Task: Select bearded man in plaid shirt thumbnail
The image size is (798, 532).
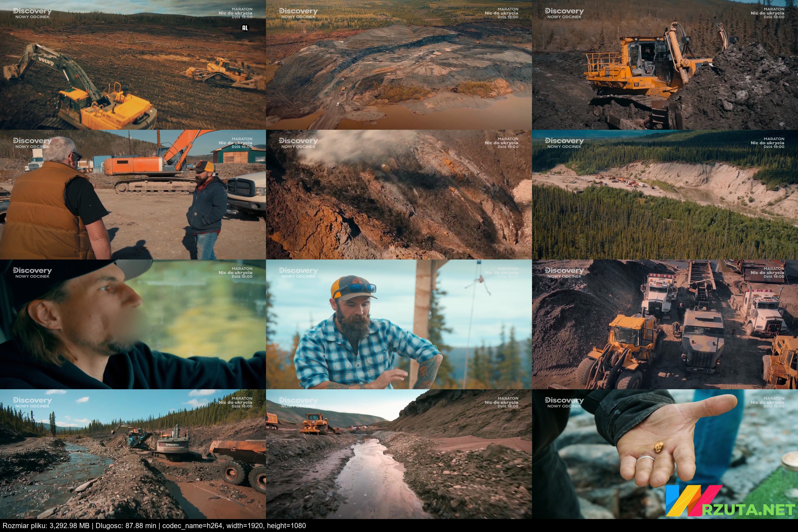Action: tap(399, 324)
